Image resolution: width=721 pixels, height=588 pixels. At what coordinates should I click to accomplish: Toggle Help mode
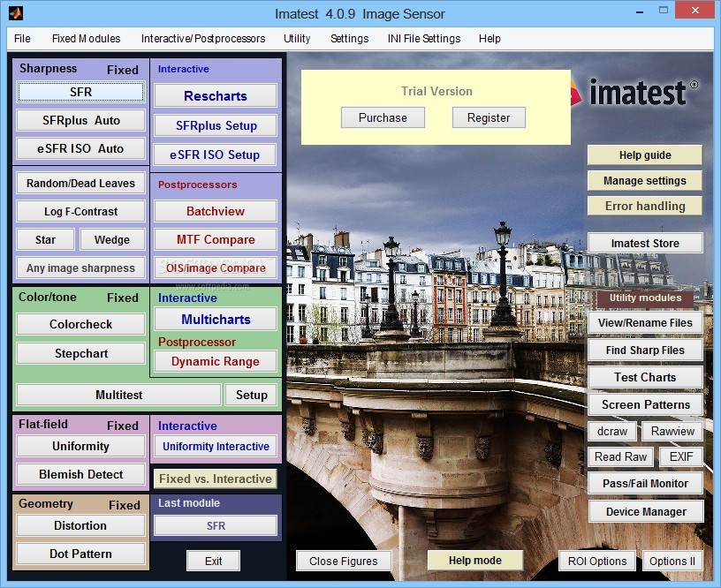(x=475, y=561)
